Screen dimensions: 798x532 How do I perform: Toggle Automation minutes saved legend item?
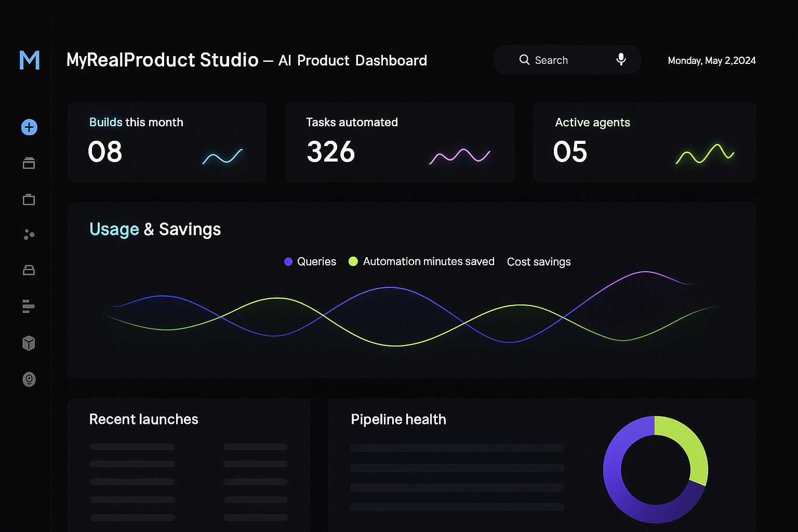click(x=421, y=262)
